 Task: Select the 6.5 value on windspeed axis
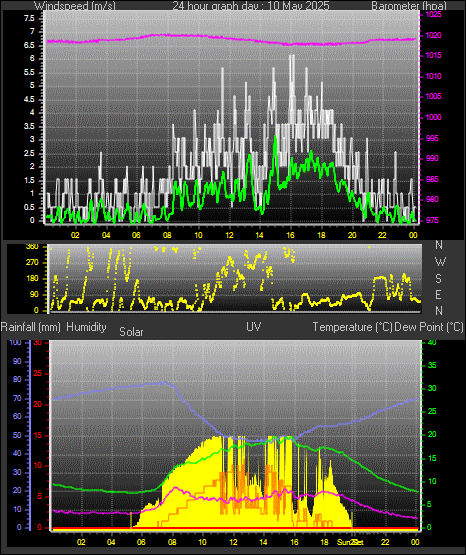pyautogui.click(x=29, y=46)
